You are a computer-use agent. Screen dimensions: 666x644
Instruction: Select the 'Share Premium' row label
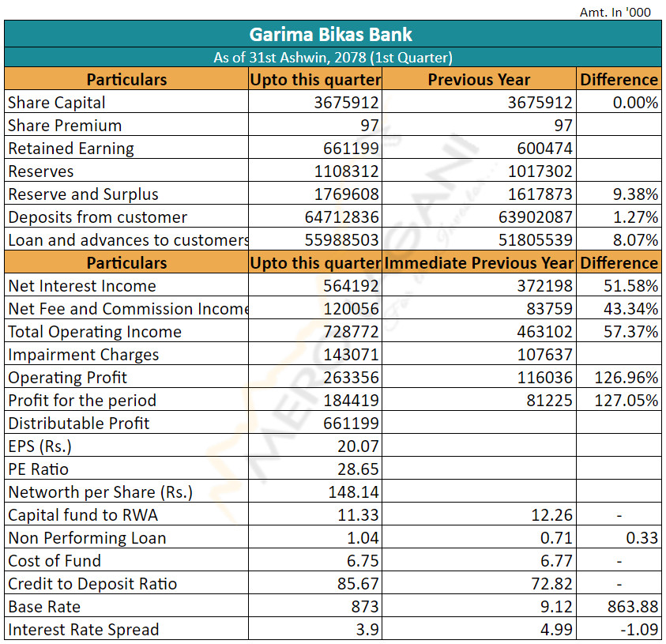tap(65, 126)
